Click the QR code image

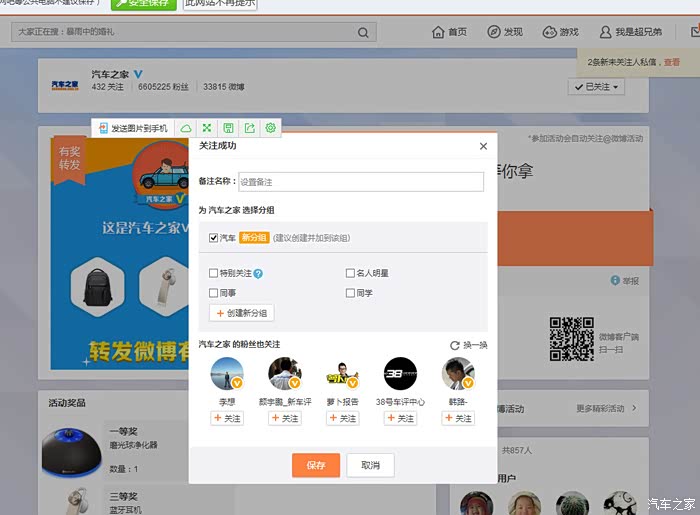570,338
